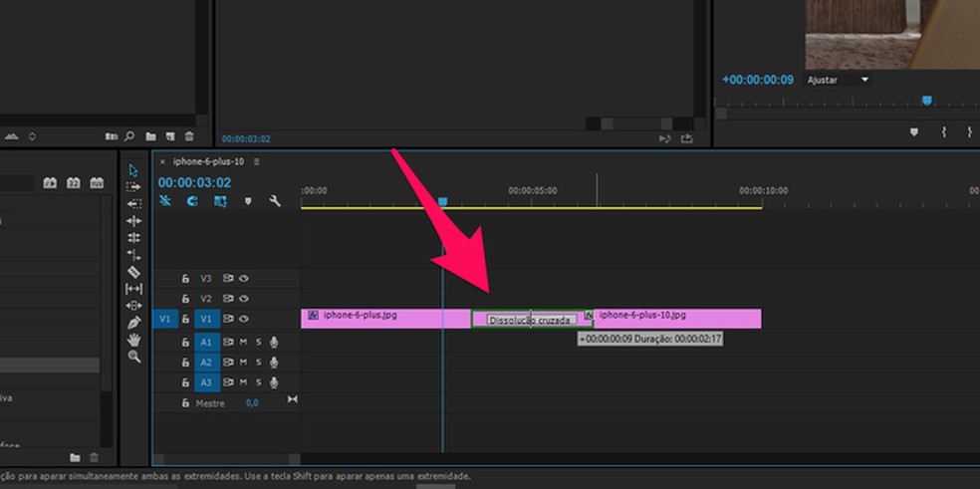
Task: Toggle lock on the Mestre track
Action: point(185,403)
